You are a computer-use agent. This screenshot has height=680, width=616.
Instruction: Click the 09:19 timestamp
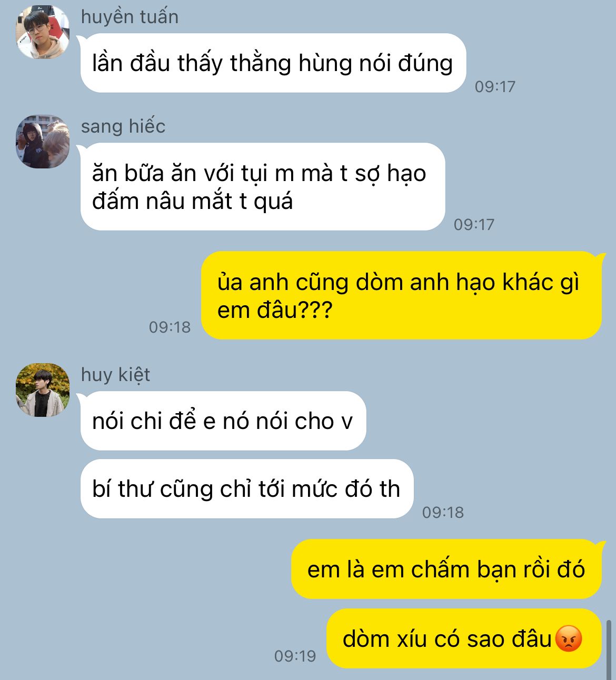(x=295, y=656)
